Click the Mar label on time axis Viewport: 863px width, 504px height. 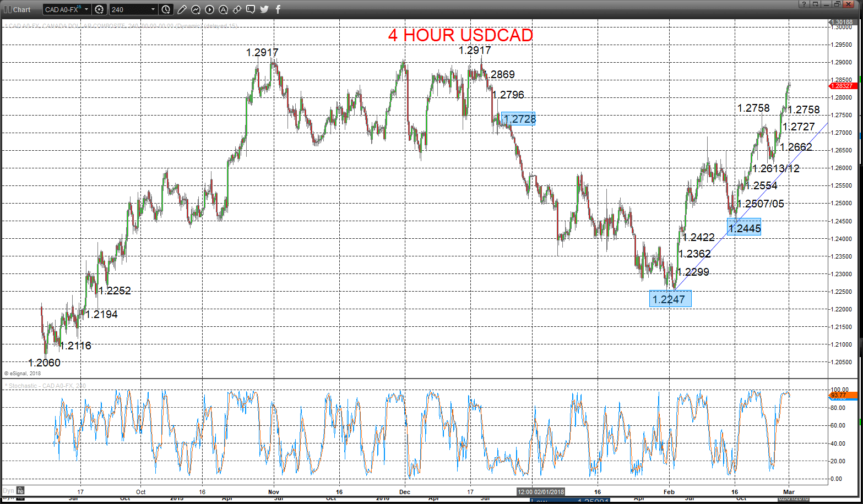pos(789,492)
